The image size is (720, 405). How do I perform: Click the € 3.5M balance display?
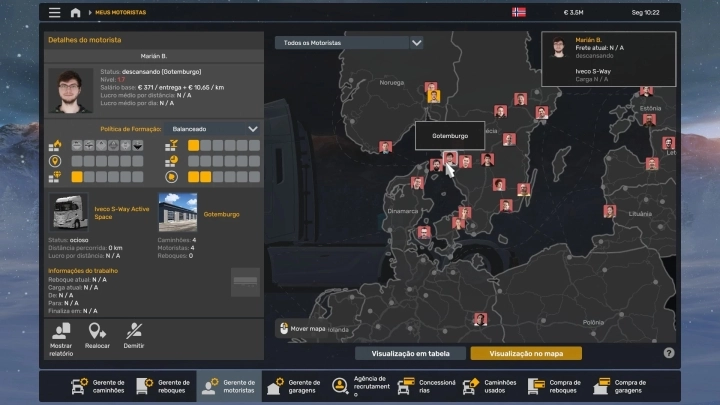(x=574, y=12)
